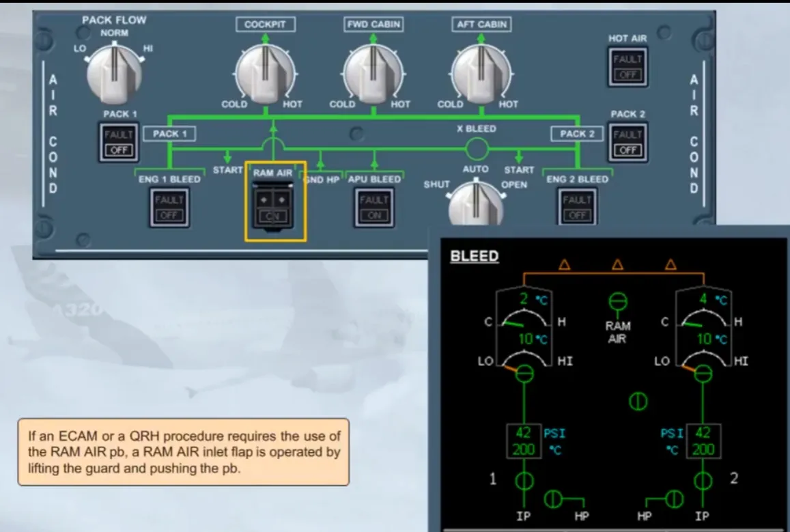Click the LO position of PACK FLOW
Screen dimensions: 790x532
pyautogui.click(x=80, y=48)
